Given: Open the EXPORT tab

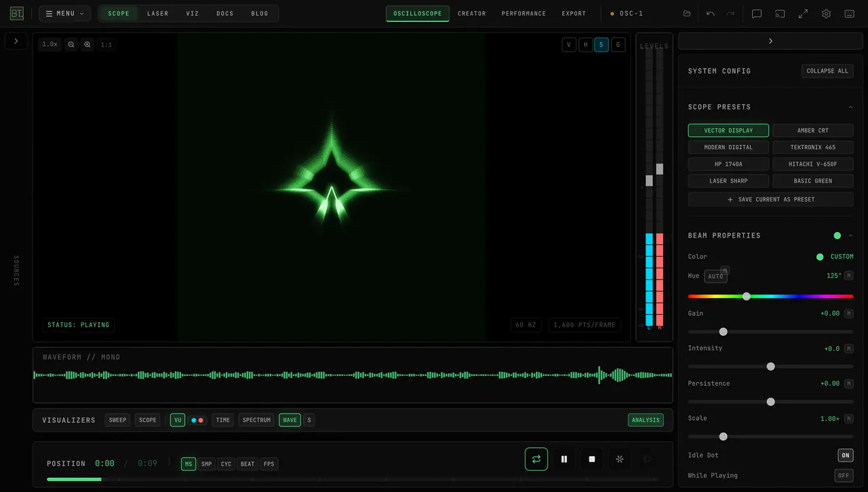Looking at the screenshot, I should (x=574, y=14).
